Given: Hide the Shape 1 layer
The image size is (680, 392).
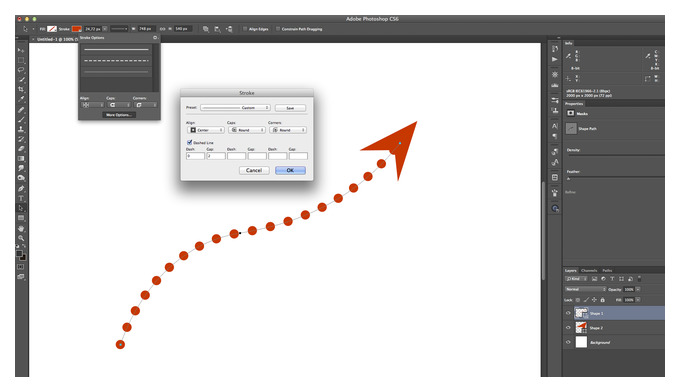Looking at the screenshot, I should click(x=569, y=313).
